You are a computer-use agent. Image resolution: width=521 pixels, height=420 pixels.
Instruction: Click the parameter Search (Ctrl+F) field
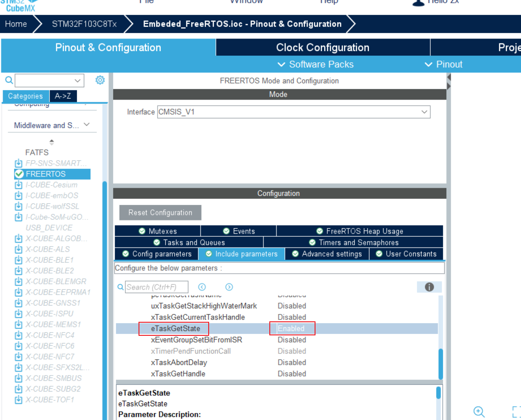157,287
